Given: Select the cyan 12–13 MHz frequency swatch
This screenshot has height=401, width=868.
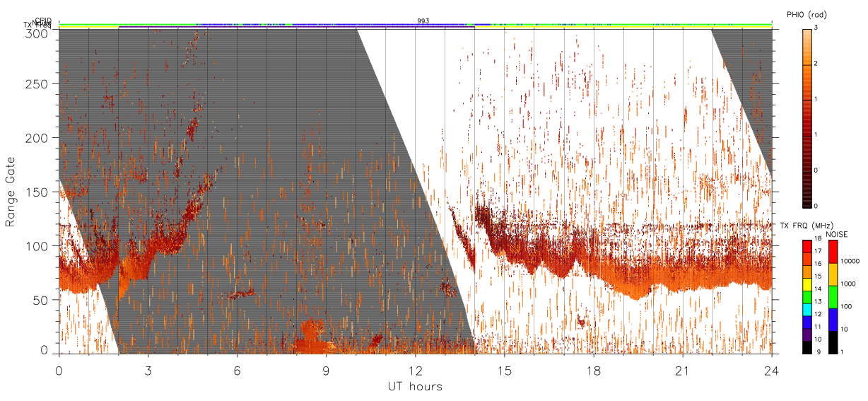Looking at the screenshot, I should [807, 310].
